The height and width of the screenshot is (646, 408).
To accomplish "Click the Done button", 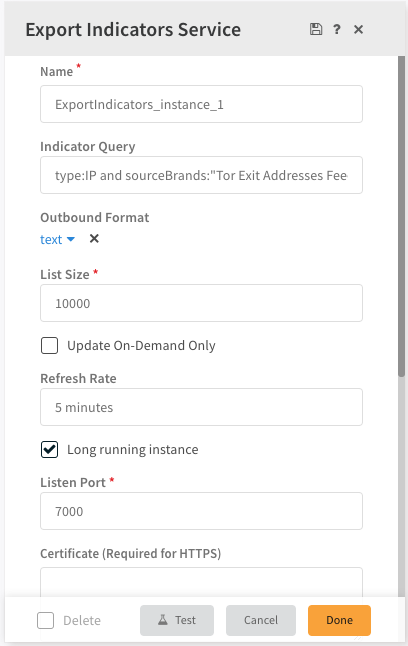I will tap(339, 620).
